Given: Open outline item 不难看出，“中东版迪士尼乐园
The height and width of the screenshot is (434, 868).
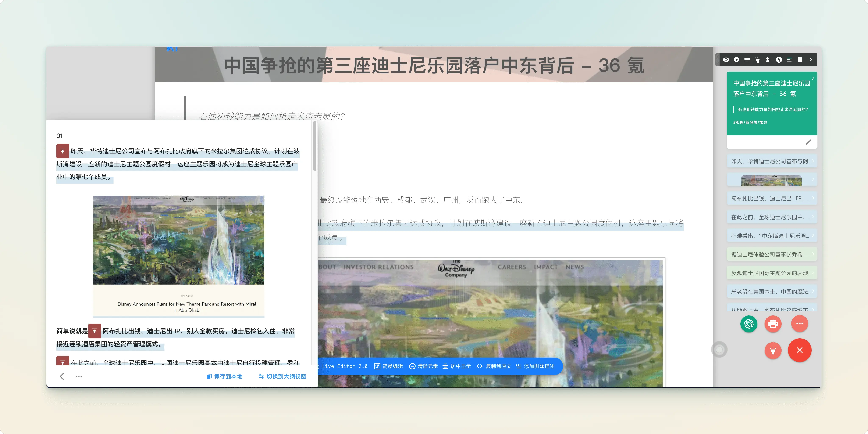Looking at the screenshot, I should pyautogui.click(x=772, y=236).
